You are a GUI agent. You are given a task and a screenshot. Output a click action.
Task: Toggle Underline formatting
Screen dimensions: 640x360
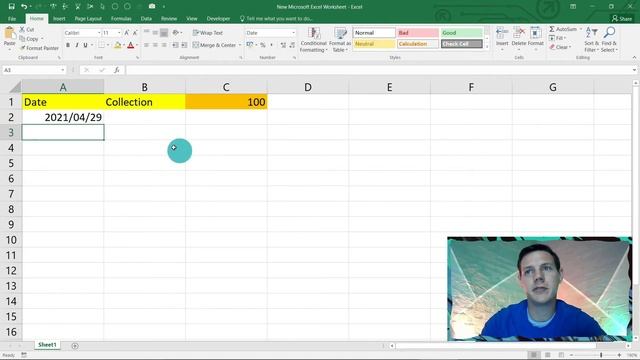pos(85,45)
